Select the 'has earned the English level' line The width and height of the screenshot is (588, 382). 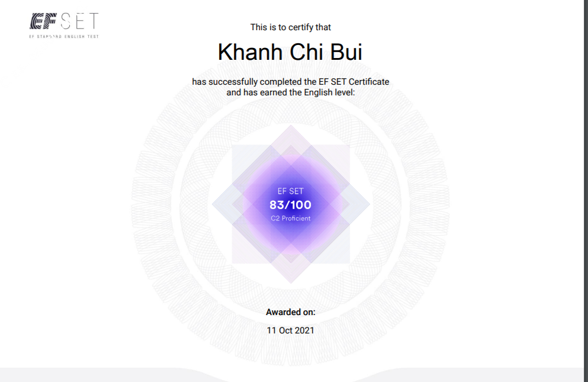point(290,92)
